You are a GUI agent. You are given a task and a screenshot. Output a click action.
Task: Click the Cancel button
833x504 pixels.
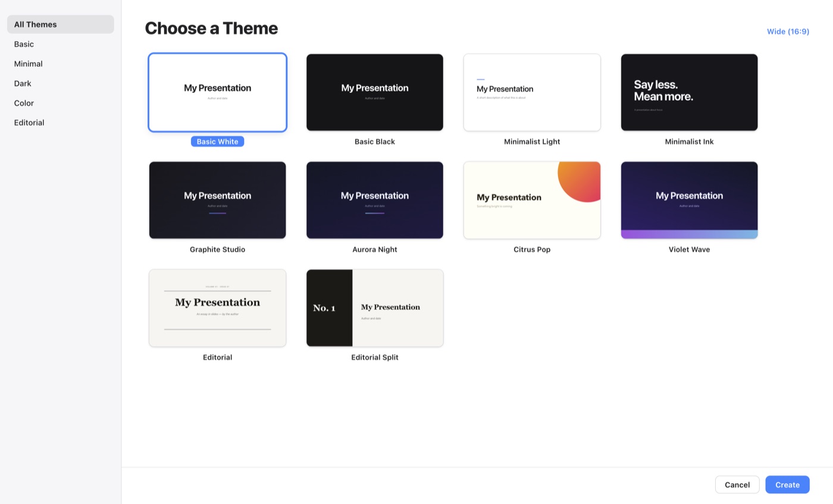pos(737,484)
